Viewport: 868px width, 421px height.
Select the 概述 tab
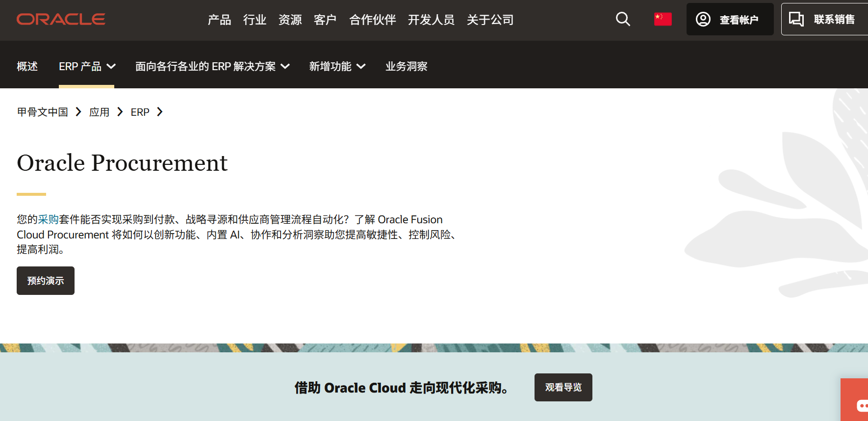27,66
